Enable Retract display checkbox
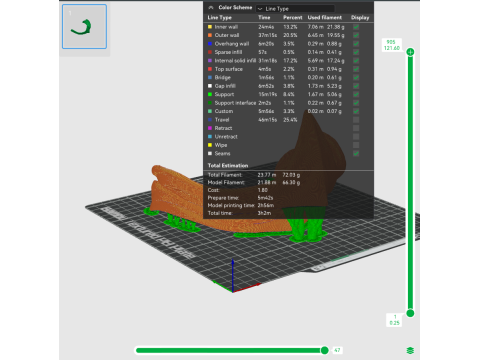The height and width of the screenshot is (360, 480). click(x=356, y=128)
